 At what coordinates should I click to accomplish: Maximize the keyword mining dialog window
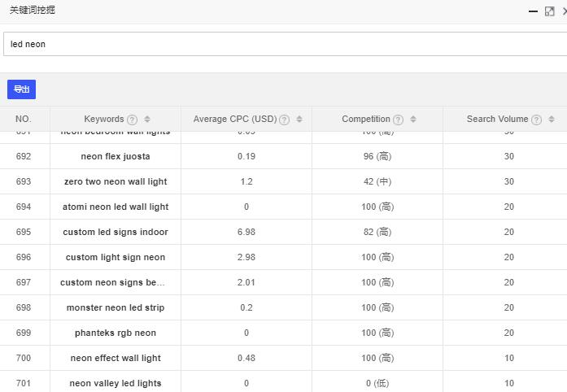(x=550, y=11)
